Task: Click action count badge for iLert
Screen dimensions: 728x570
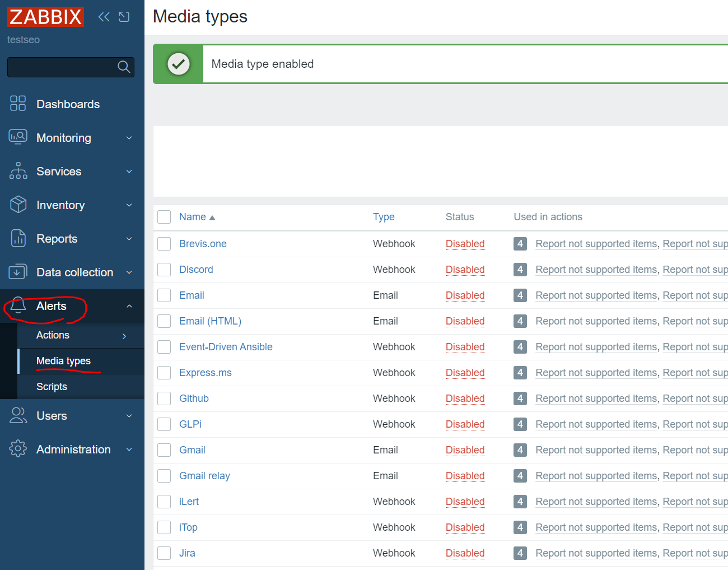Action: (x=520, y=502)
